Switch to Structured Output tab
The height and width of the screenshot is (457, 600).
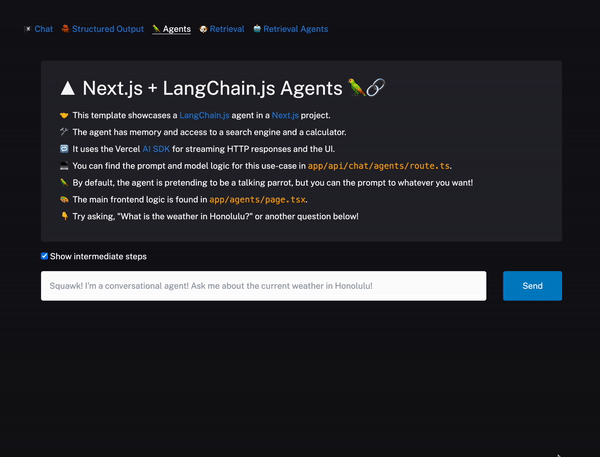click(x=108, y=29)
